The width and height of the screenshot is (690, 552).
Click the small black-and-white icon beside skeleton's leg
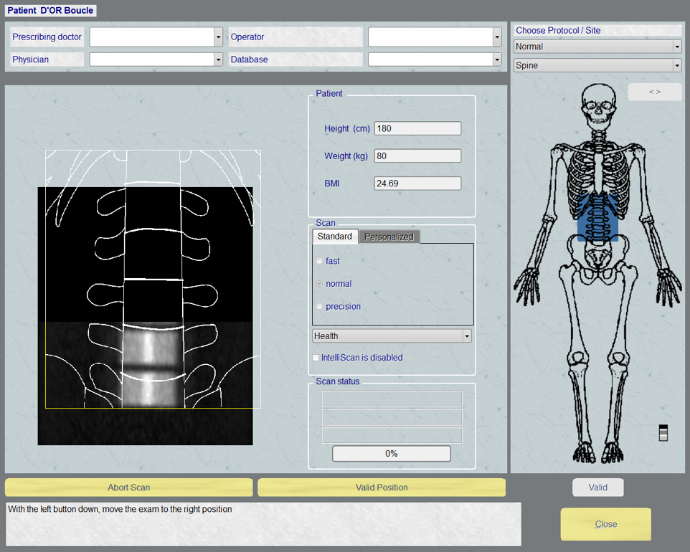662,432
